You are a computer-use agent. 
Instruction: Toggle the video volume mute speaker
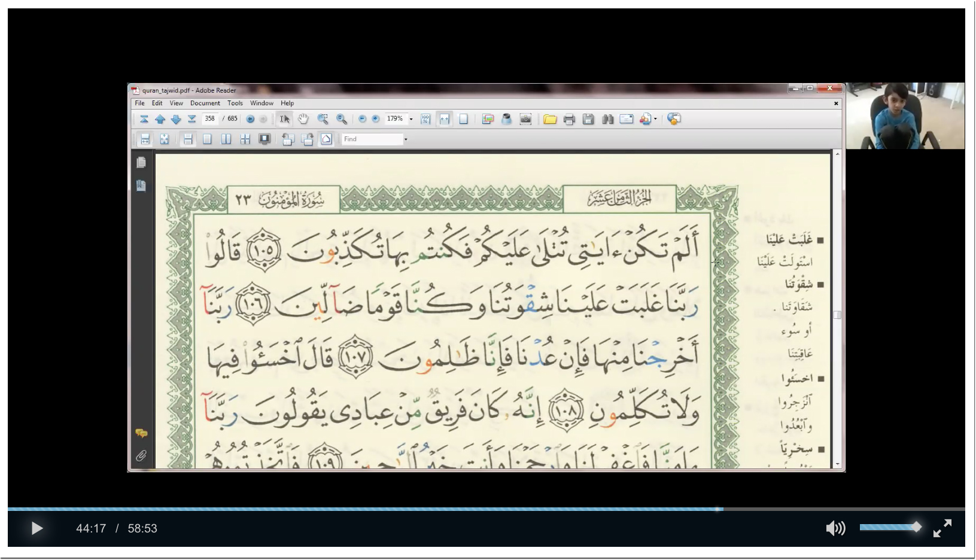(835, 528)
